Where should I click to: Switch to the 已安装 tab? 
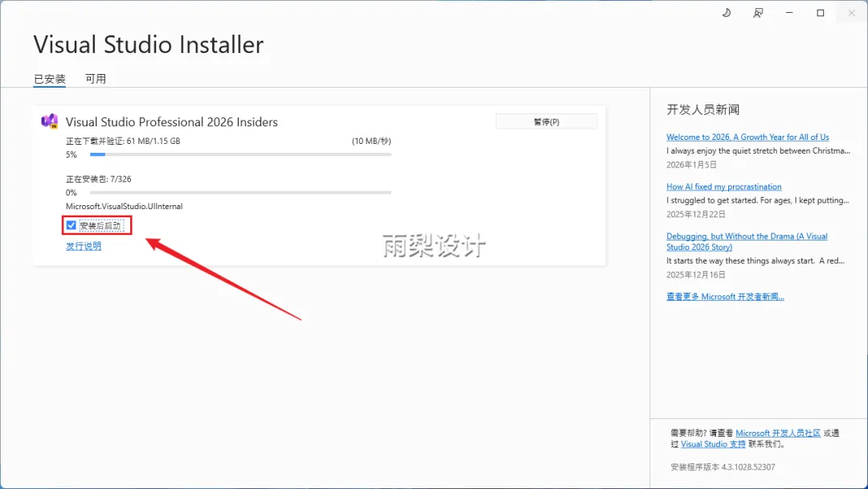[50, 79]
